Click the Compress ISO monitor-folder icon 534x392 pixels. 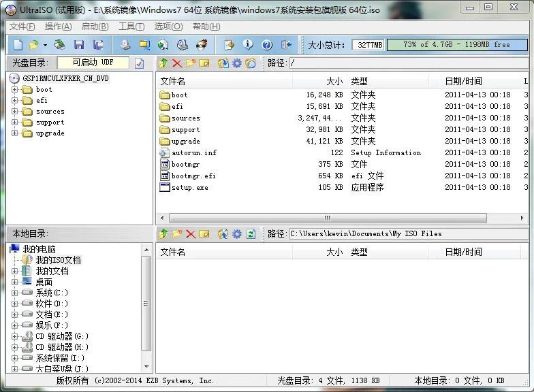coord(144,45)
